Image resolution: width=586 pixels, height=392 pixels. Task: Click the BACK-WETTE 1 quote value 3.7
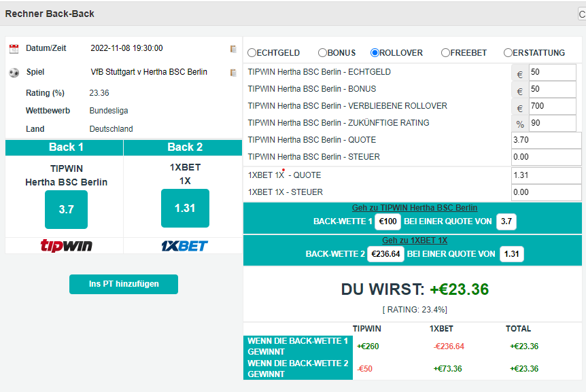coord(506,221)
